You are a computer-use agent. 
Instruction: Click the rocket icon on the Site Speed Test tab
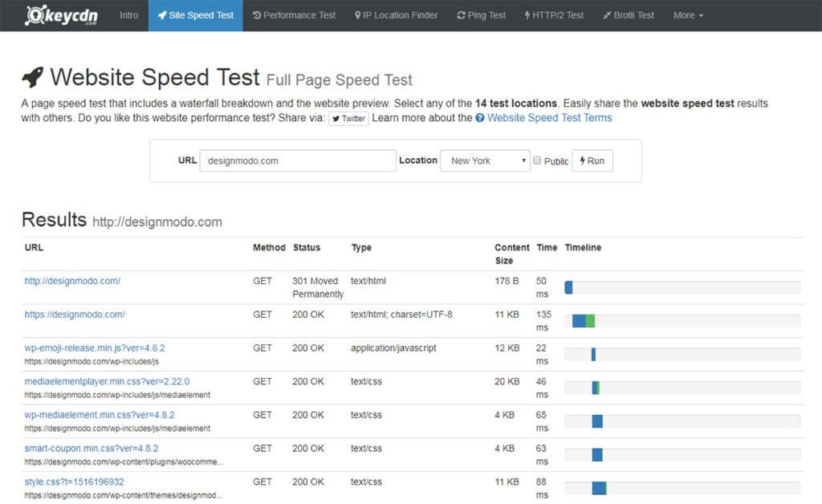click(x=163, y=14)
